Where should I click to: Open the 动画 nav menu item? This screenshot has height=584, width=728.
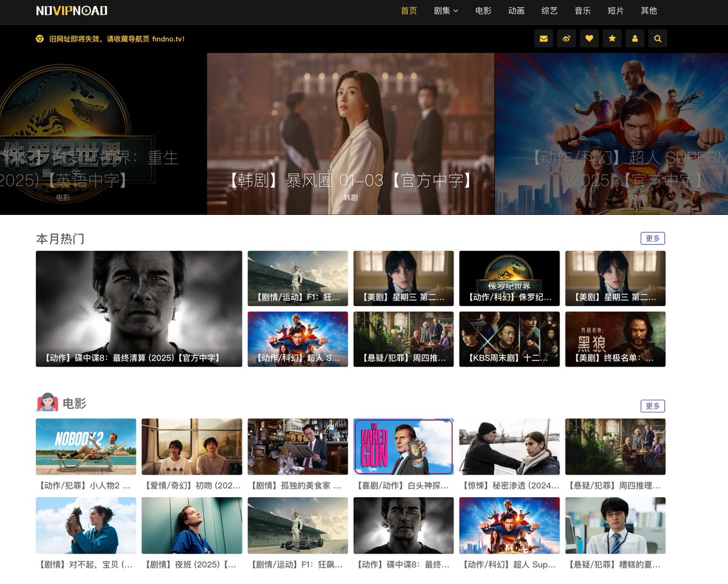(x=516, y=11)
